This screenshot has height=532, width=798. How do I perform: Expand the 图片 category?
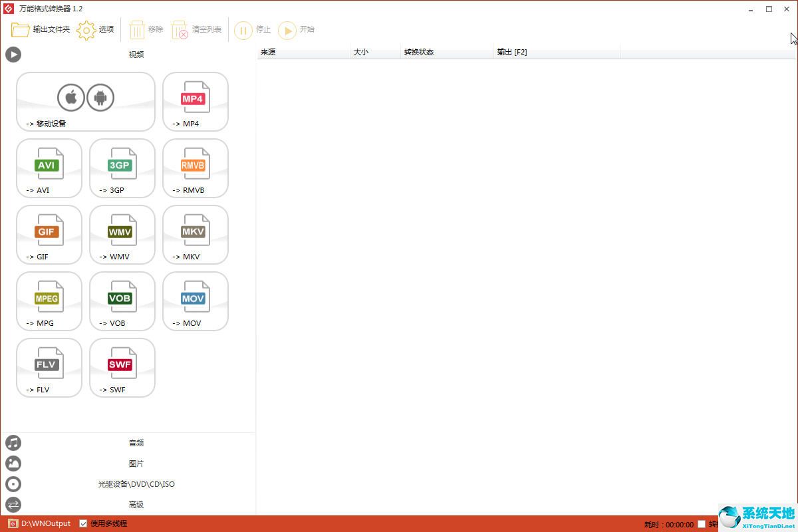coord(128,464)
